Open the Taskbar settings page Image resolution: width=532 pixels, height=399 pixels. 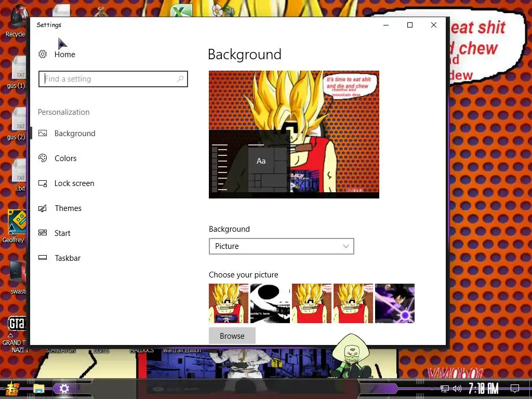68,258
